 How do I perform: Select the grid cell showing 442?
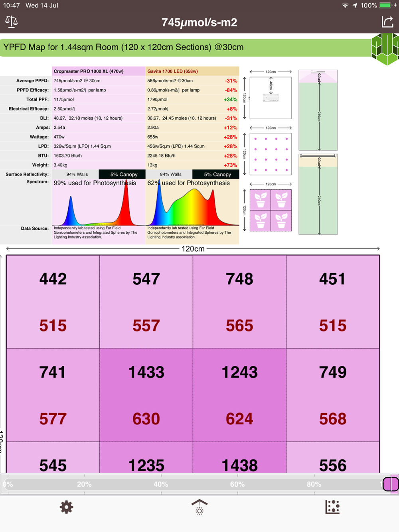point(53,302)
